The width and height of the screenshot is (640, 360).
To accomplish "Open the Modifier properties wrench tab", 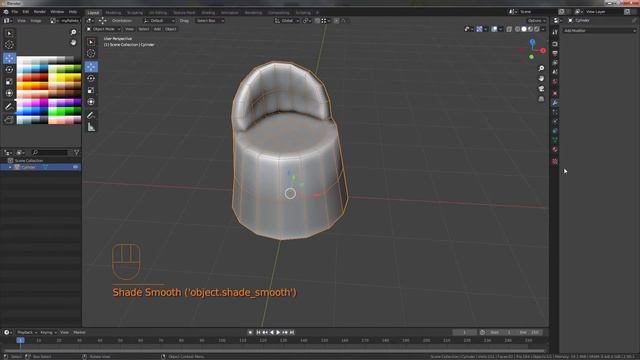I will 555,102.
